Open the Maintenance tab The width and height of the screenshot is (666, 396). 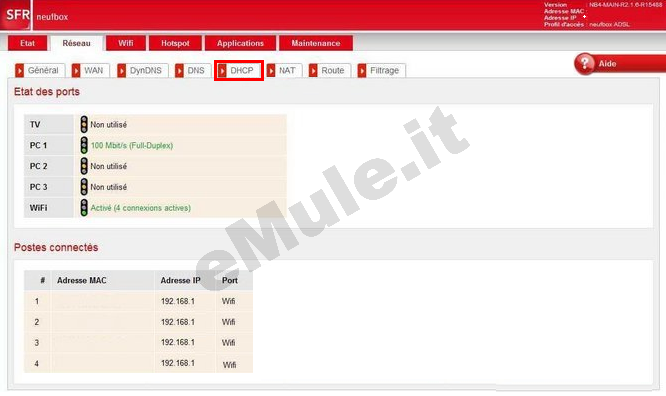coord(316,43)
